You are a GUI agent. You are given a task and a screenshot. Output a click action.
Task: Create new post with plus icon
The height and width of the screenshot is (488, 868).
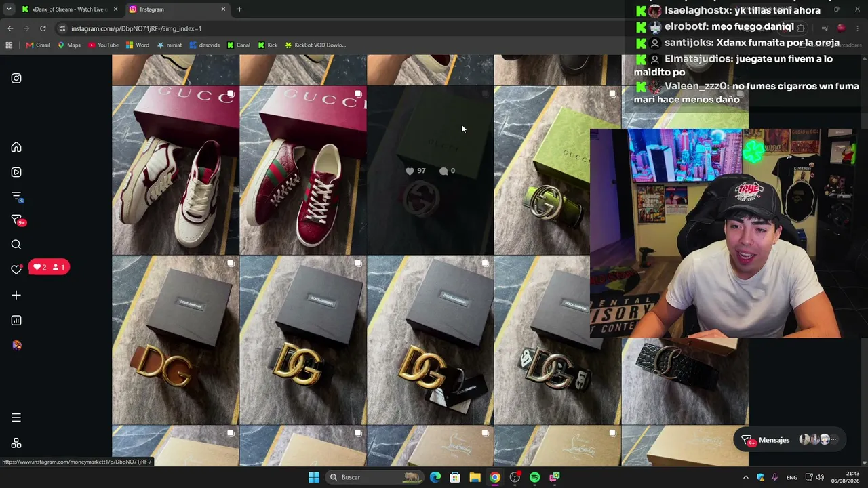coord(16,295)
